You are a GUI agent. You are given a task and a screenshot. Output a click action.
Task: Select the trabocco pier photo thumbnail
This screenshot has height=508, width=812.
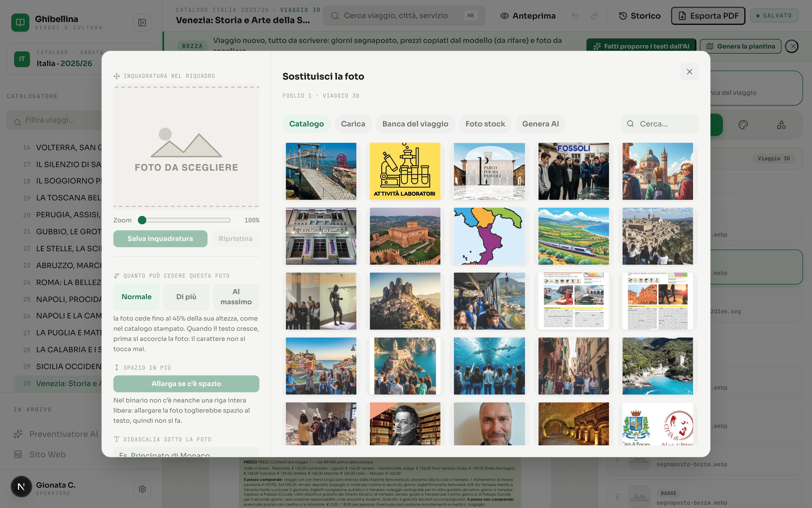point(321,171)
